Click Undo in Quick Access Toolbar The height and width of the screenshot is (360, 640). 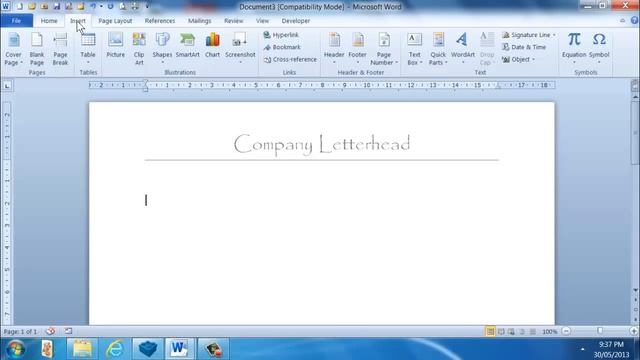93,7
